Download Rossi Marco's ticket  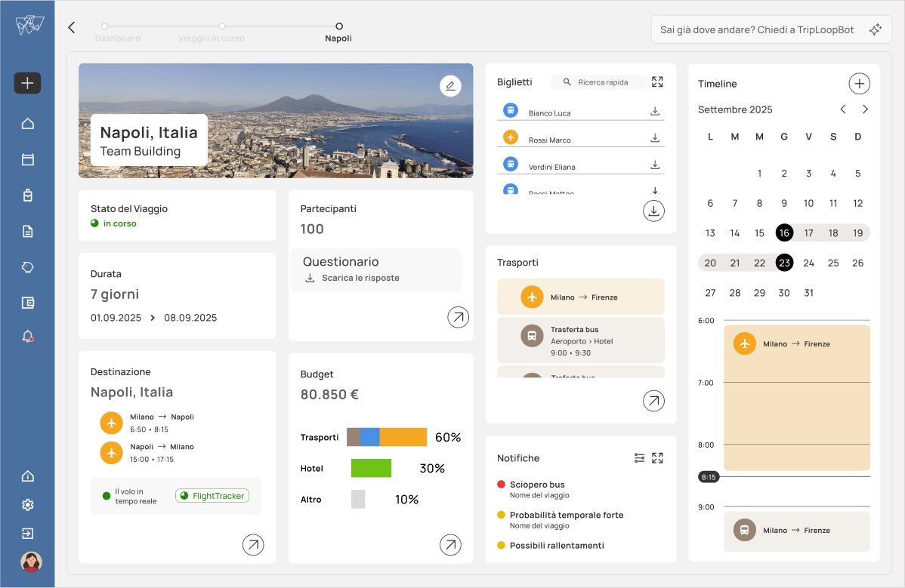tap(655, 138)
